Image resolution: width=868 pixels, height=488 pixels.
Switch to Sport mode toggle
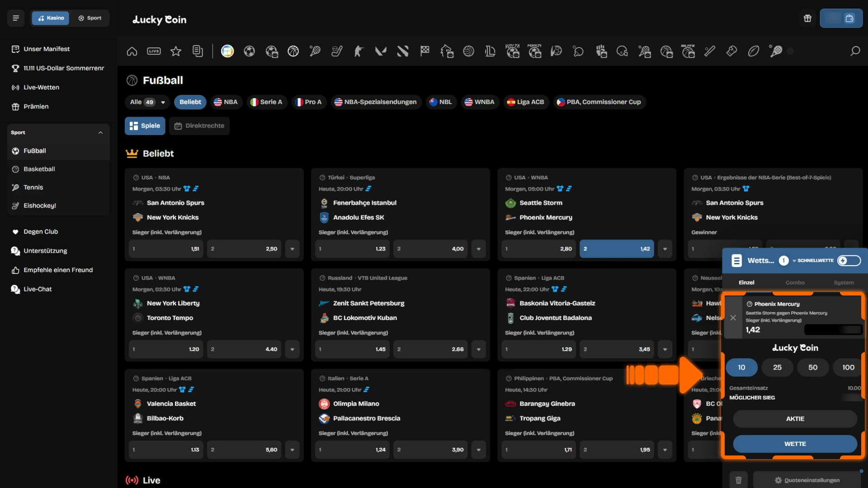(x=90, y=18)
